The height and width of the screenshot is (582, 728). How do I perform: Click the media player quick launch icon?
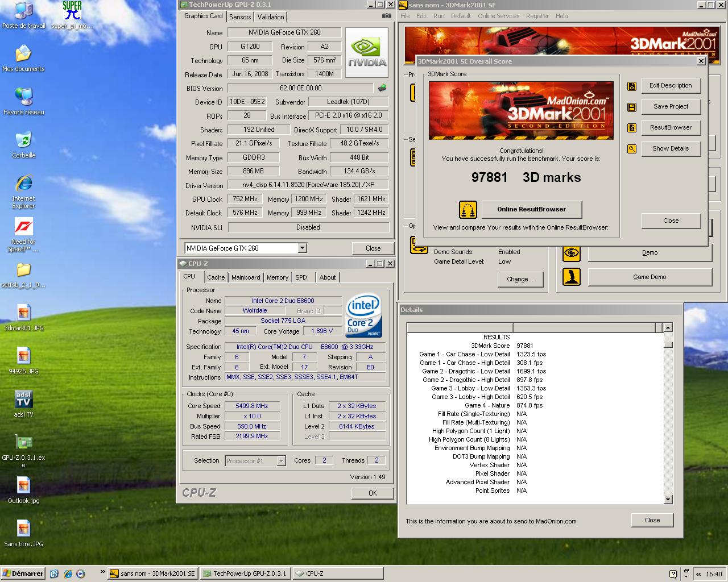point(81,573)
